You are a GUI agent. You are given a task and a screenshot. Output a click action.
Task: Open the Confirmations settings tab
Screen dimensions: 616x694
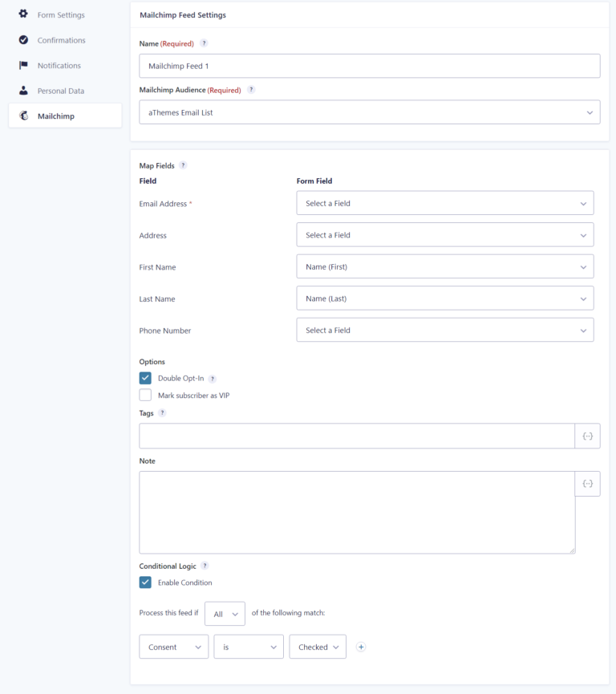coord(61,40)
